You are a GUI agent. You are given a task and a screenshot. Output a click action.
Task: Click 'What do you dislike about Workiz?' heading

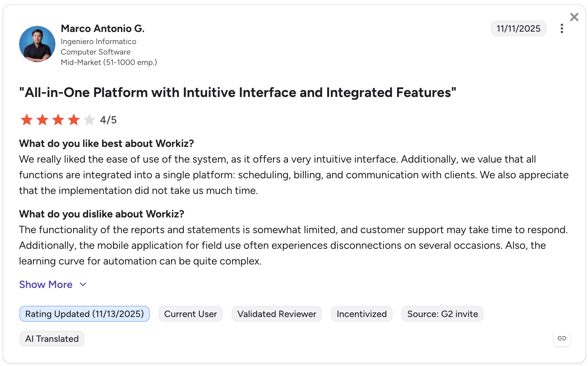(x=102, y=214)
